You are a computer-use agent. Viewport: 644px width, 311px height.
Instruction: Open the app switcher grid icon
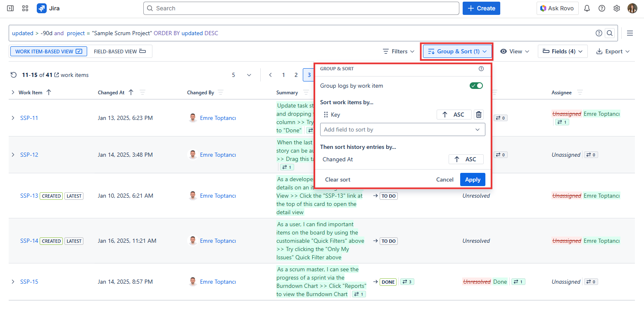25,8
